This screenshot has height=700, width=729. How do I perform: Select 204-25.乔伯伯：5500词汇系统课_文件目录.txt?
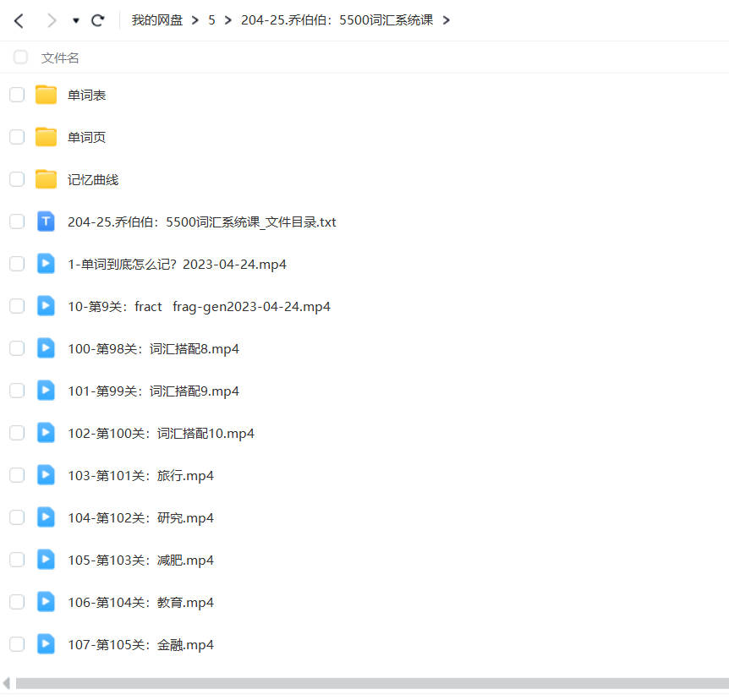click(x=202, y=222)
